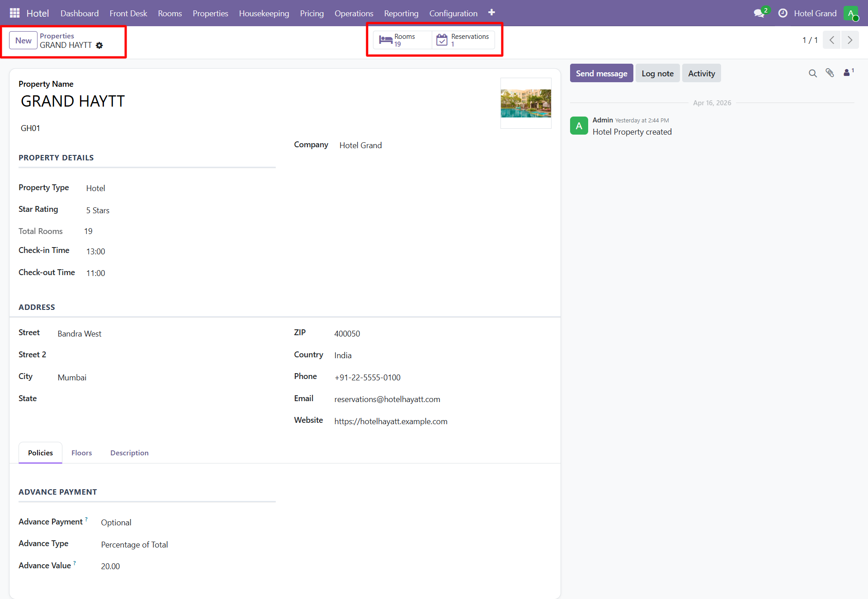Click the gear icon beside GRAND HAYTT
The image size is (868, 599).
[99, 45]
